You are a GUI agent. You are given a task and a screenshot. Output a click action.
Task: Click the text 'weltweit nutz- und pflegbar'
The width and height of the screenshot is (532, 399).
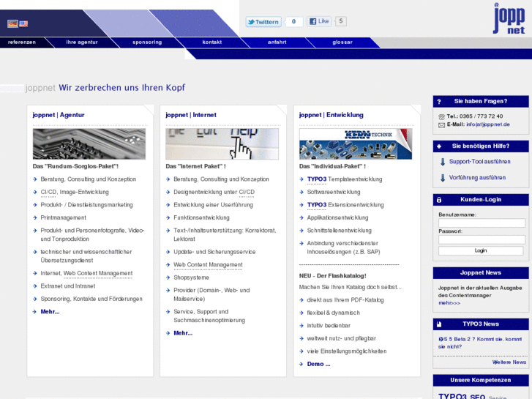click(341, 338)
